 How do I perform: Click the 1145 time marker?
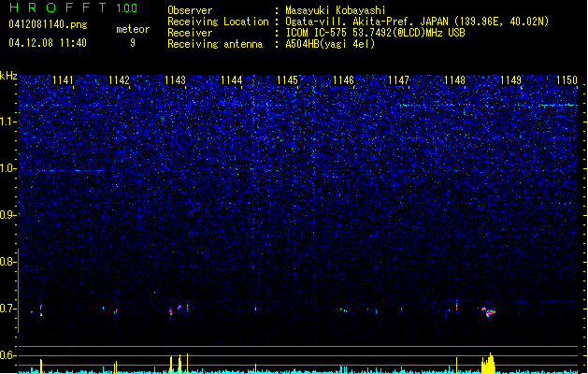287,80
